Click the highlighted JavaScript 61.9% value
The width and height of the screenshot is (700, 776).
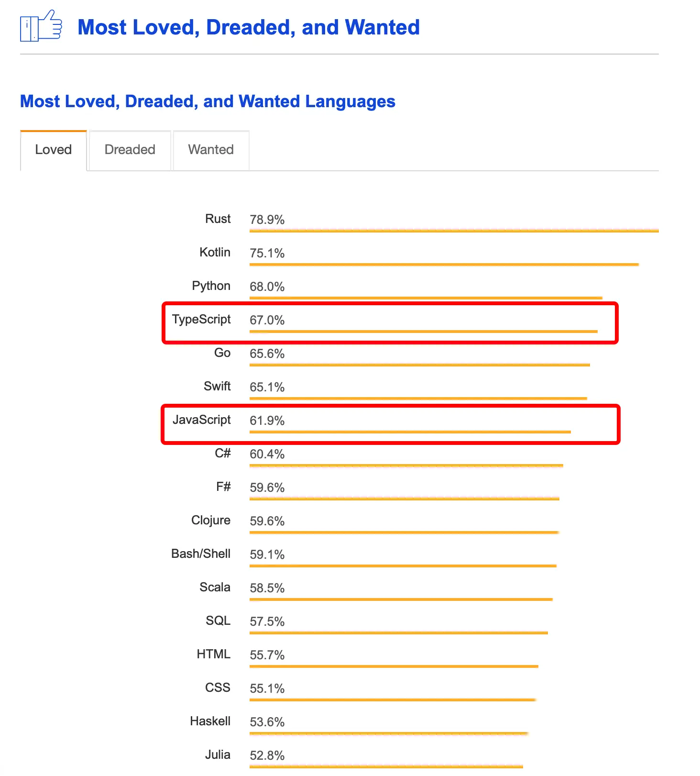point(267,421)
